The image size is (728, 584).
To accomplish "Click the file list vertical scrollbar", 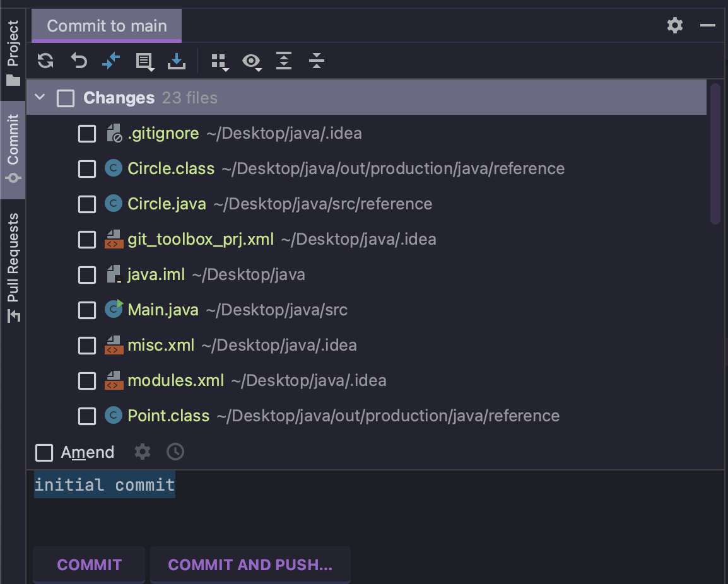I will (715, 154).
